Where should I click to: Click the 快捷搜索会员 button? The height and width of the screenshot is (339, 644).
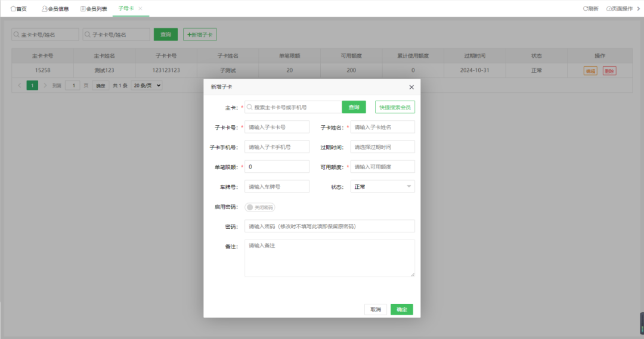(395, 107)
